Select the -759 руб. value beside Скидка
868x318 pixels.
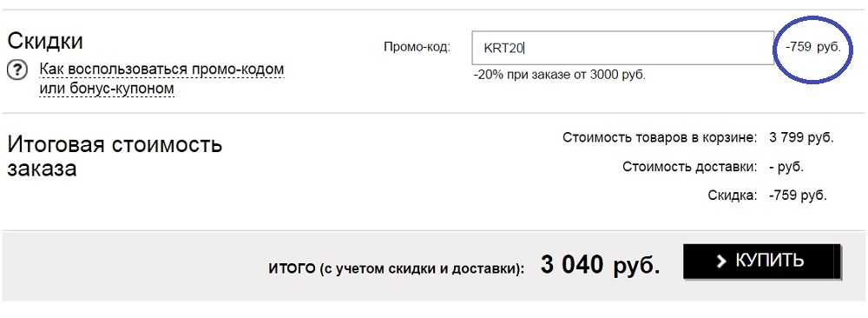click(798, 195)
